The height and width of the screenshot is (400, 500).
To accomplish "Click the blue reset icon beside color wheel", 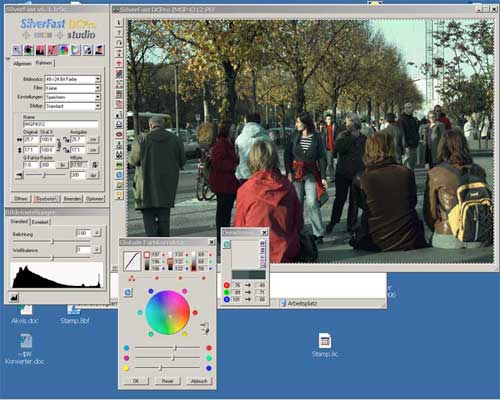I will 128,293.
